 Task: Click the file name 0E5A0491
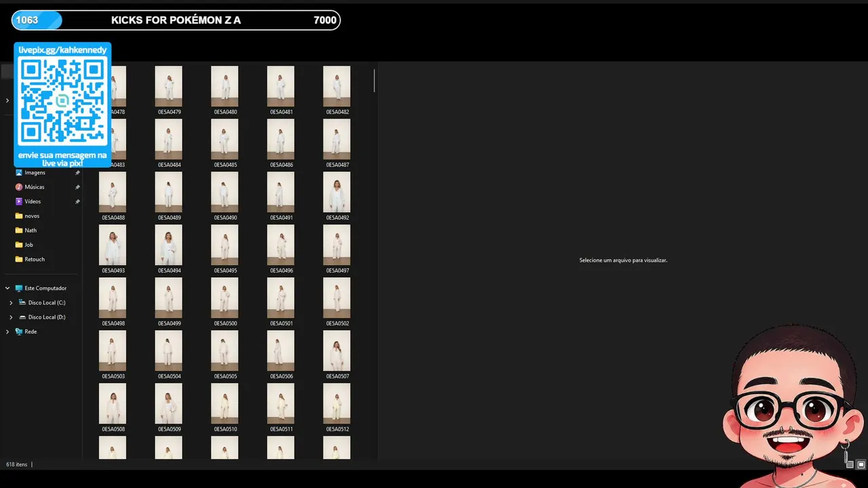pos(281,218)
